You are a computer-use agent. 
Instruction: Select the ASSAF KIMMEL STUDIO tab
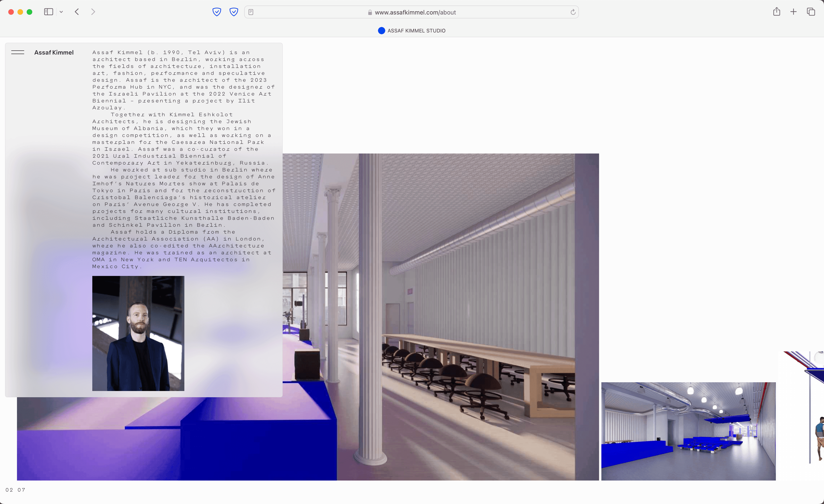412,31
